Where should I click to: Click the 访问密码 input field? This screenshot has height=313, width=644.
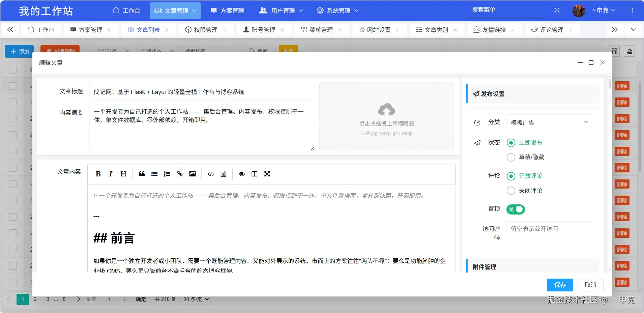coord(549,229)
